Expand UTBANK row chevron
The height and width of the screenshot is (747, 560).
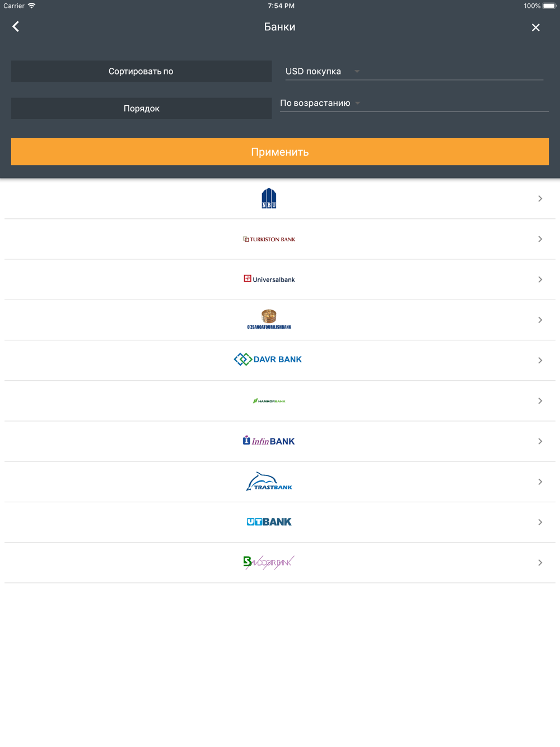pyautogui.click(x=540, y=522)
